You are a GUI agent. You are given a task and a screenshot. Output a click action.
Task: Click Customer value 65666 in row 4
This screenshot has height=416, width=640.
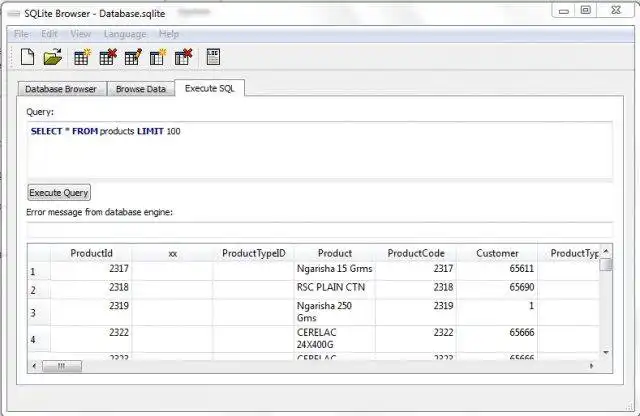click(x=497, y=338)
